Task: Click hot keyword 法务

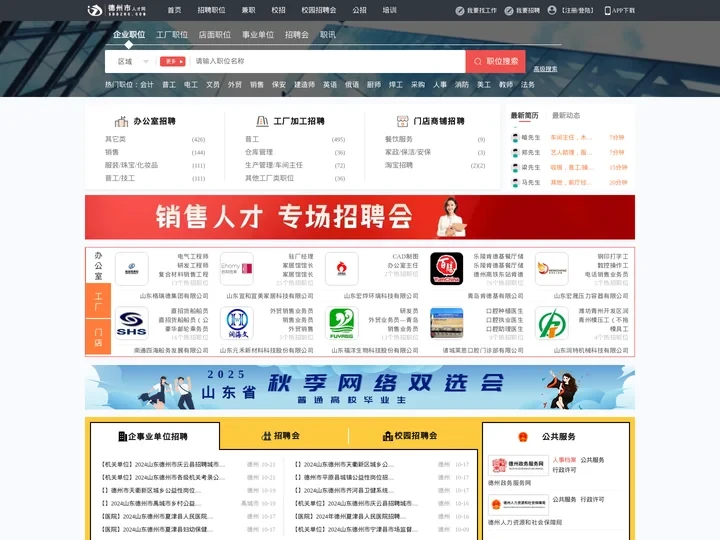Action: [528, 84]
